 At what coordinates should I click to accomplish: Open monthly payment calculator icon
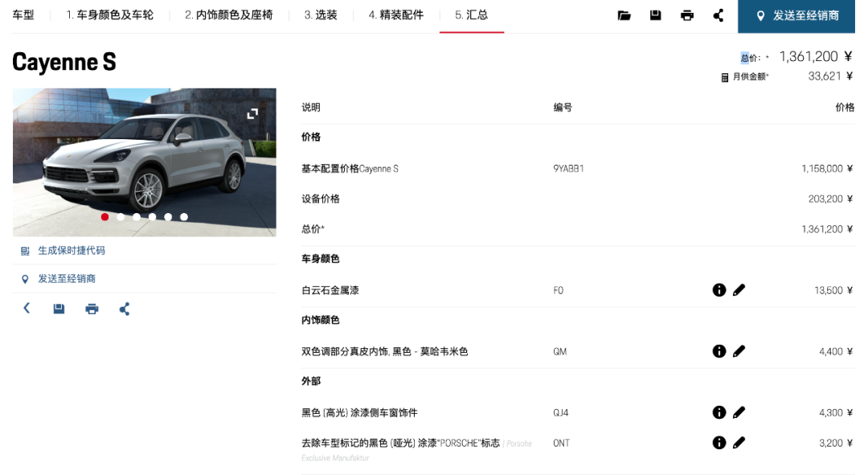(x=725, y=77)
